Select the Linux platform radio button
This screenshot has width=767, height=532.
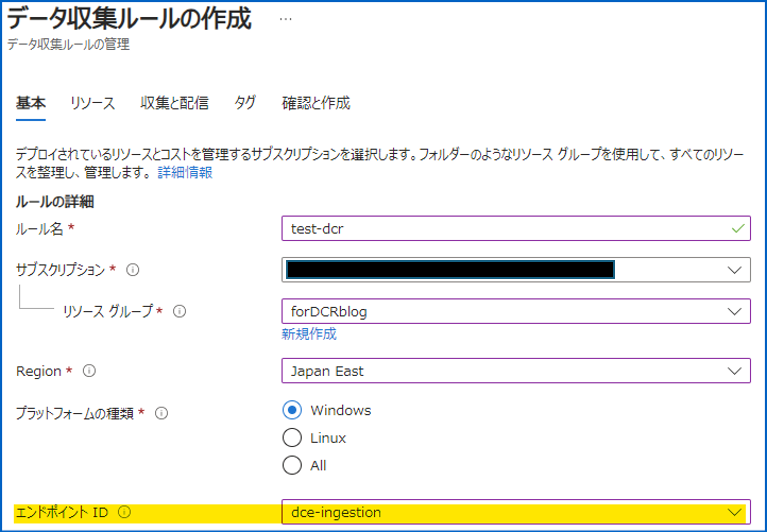292,438
